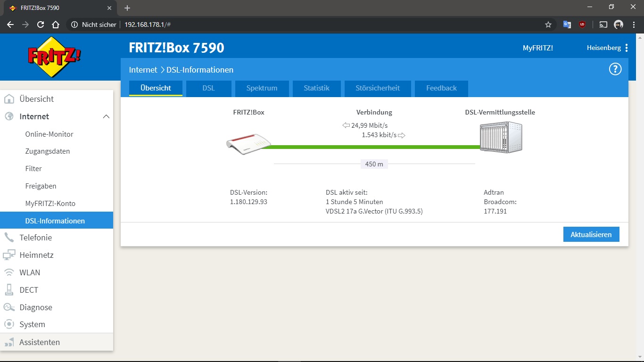
Task: Open Freigaben in the sidebar
Action: [x=41, y=186]
